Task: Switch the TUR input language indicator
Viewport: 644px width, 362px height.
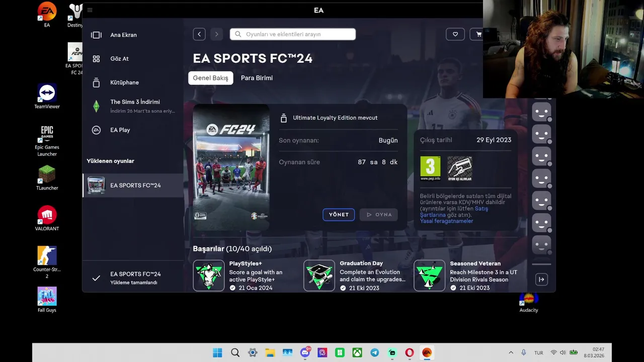Action: [539, 353]
